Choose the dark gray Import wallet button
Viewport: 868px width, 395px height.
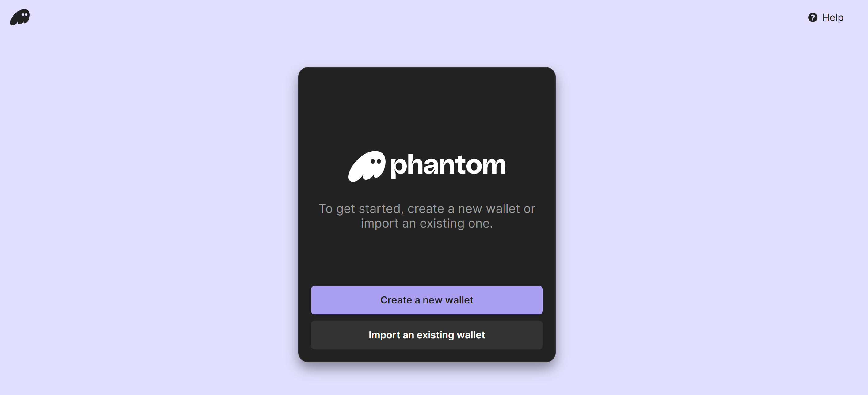[427, 335]
